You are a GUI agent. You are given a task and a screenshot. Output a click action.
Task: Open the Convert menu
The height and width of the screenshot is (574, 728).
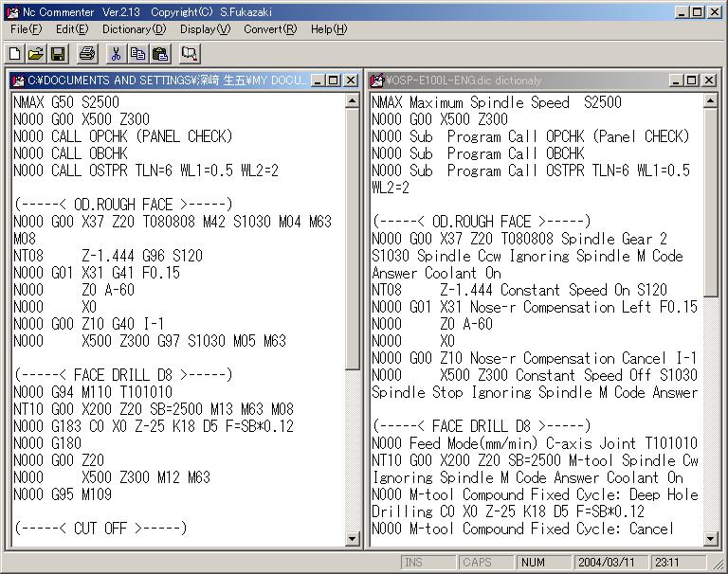tap(270, 29)
